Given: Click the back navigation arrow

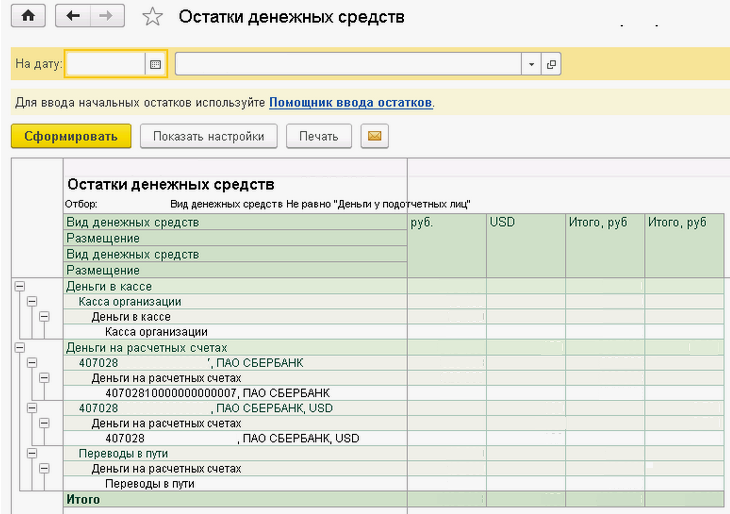Looking at the screenshot, I should tap(73, 16).
